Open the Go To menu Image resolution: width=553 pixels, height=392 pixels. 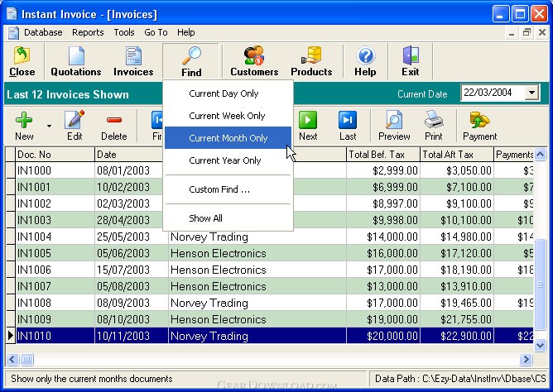pos(156,32)
